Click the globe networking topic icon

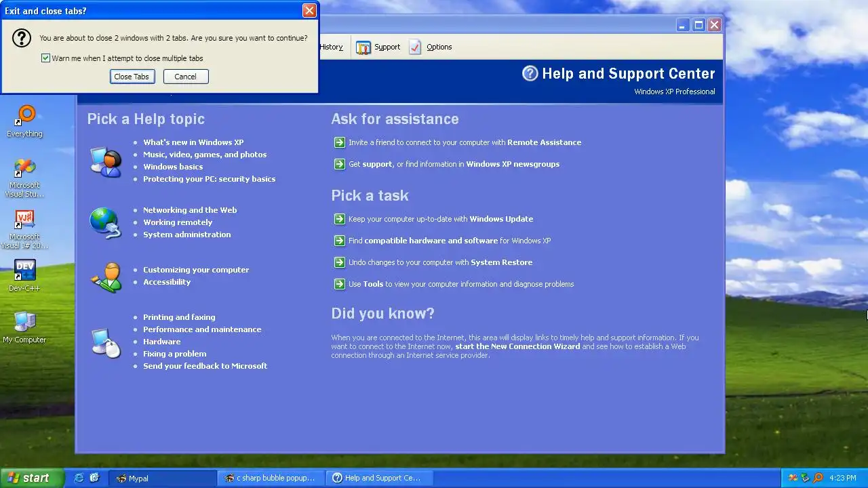(x=106, y=223)
